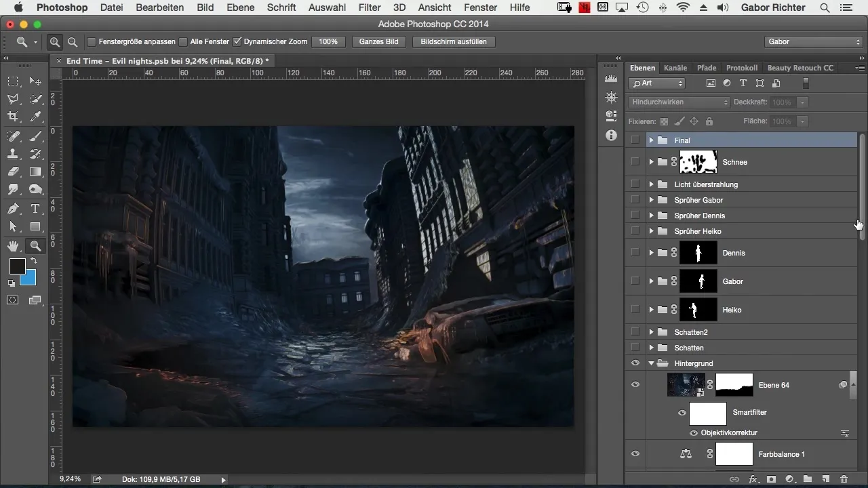The image size is (868, 488).
Task: Click the delete layer trash icon
Action: point(843,479)
